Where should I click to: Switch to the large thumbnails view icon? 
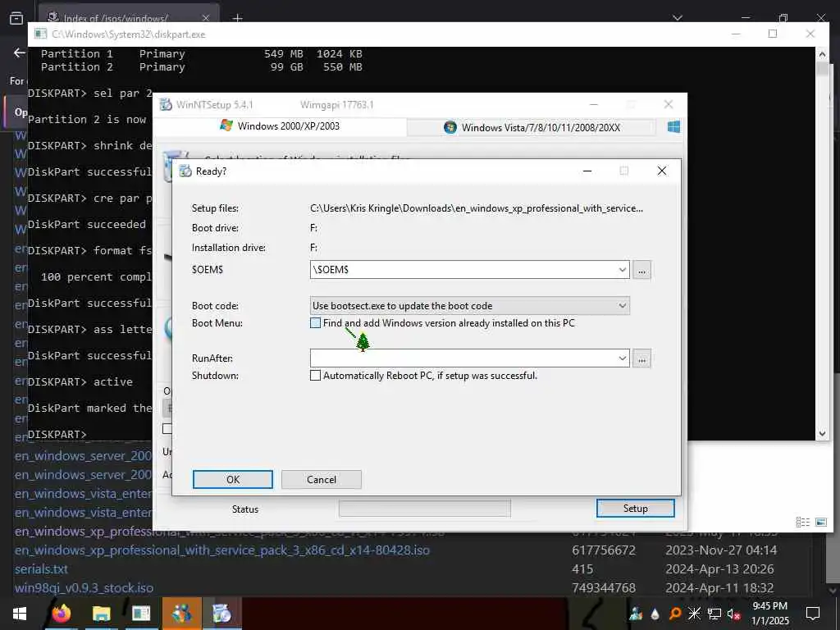[820, 522]
